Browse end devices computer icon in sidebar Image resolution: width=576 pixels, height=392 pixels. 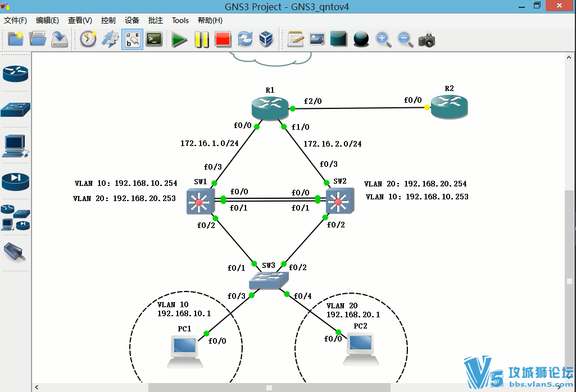tap(15, 145)
